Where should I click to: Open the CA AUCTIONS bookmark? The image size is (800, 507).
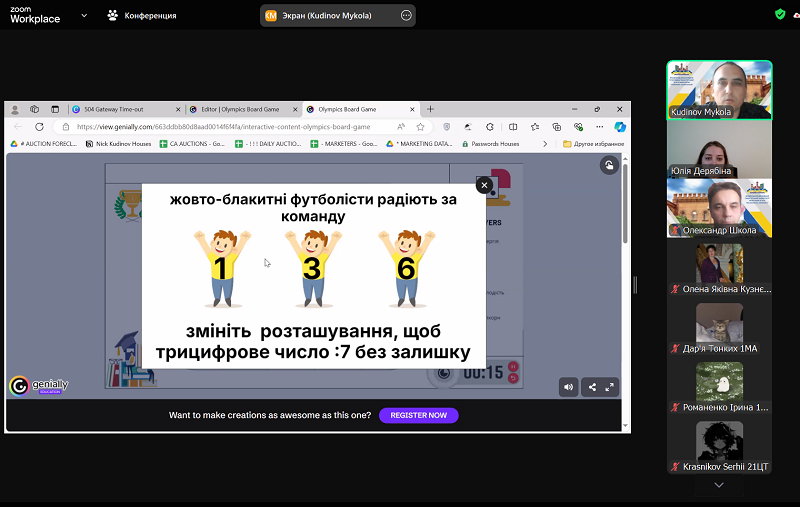[192, 144]
